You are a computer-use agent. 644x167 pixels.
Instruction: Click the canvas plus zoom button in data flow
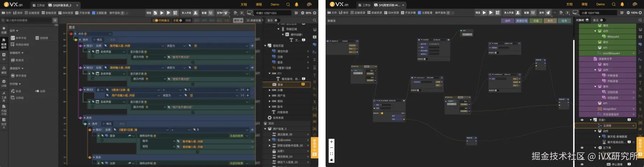click(x=331, y=142)
